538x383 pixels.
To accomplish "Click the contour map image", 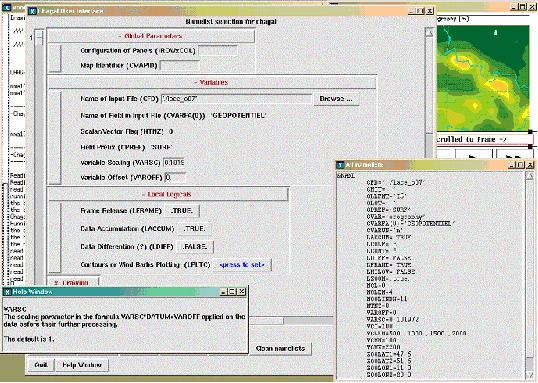I will [x=482, y=78].
